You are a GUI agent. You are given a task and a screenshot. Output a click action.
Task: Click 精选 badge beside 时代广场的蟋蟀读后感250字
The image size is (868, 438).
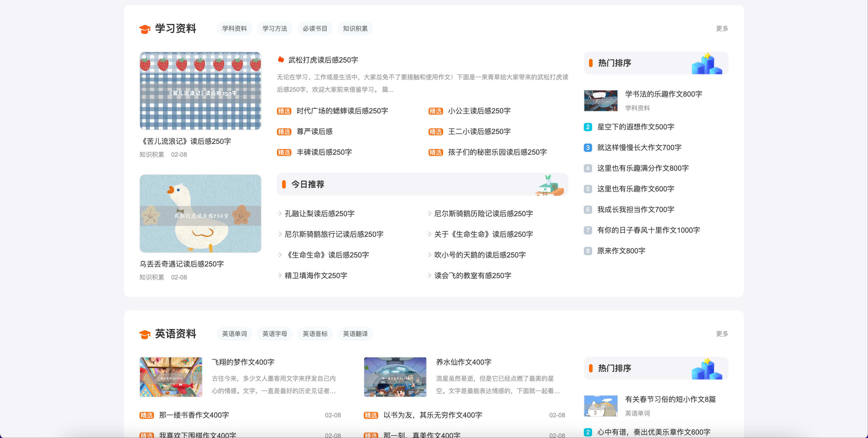coord(284,111)
